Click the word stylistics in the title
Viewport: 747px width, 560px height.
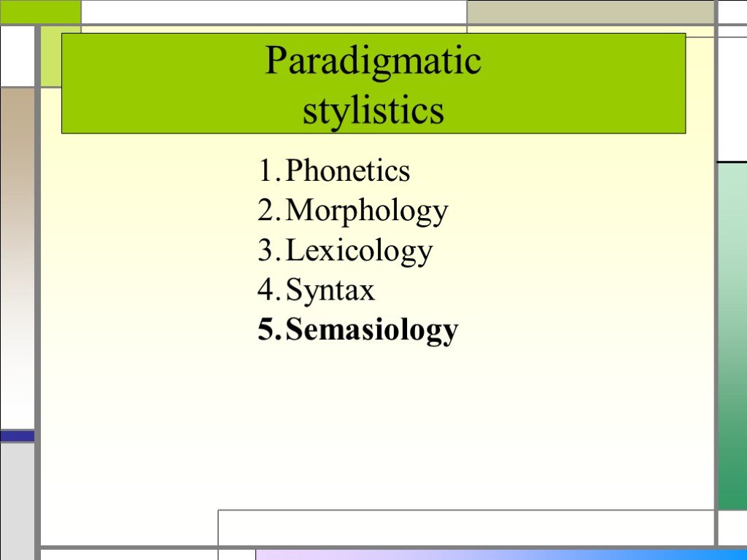(373, 112)
